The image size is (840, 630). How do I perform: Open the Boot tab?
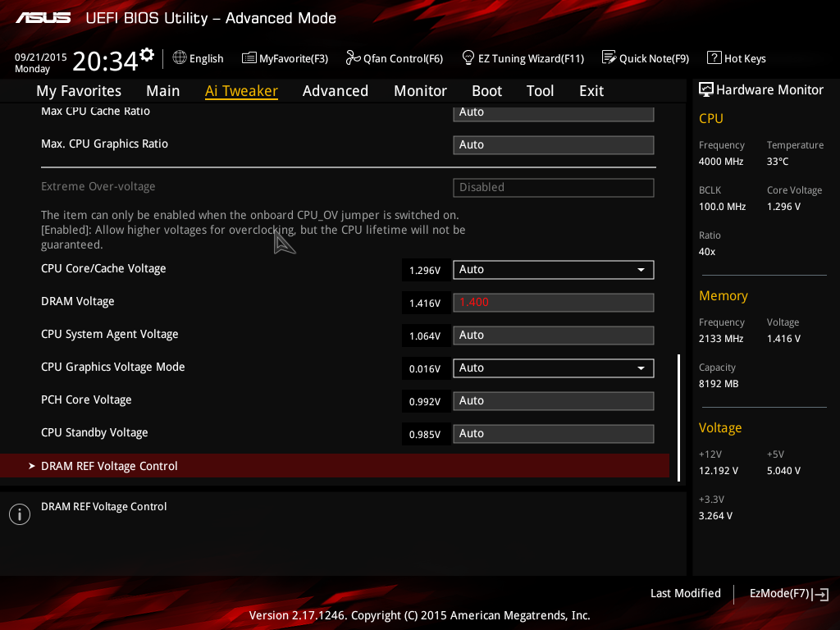486,91
